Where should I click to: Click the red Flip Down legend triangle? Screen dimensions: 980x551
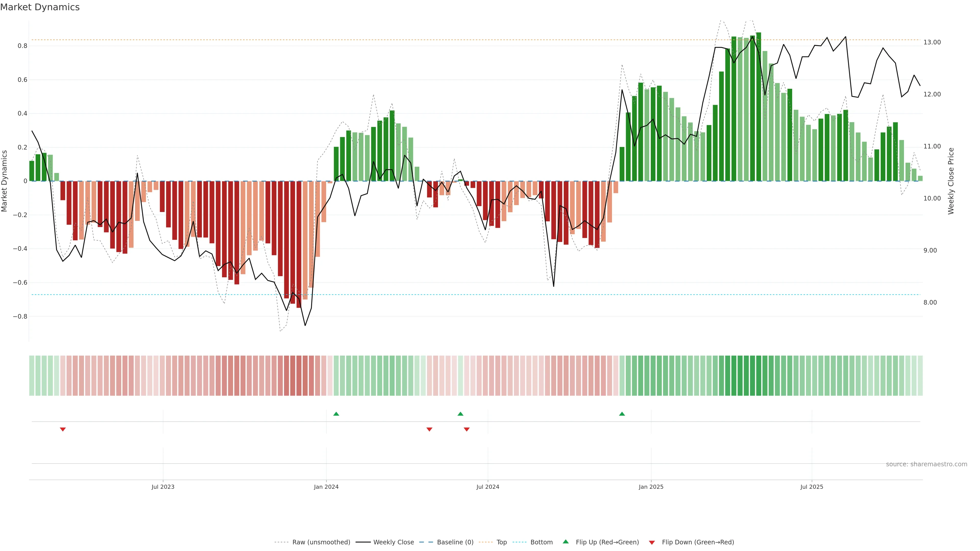pyautogui.click(x=652, y=542)
